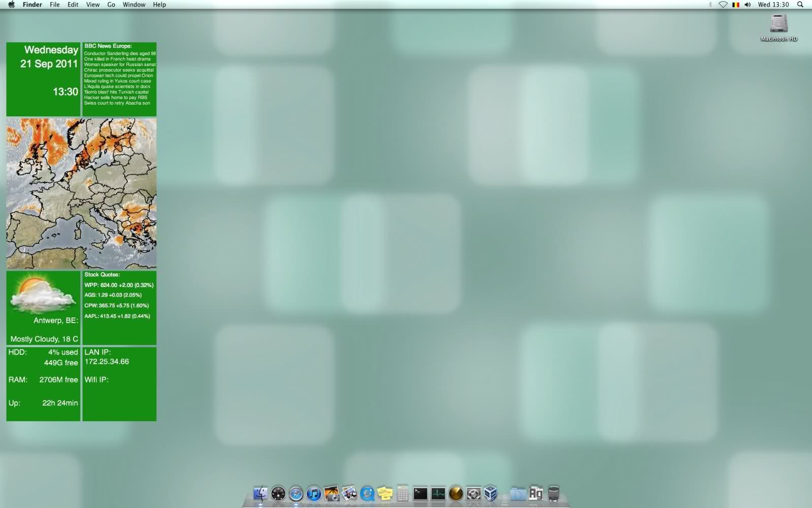The height and width of the screenshot is (508, 812).
Task: Open the Window menu
Action: tap(134, 5)
